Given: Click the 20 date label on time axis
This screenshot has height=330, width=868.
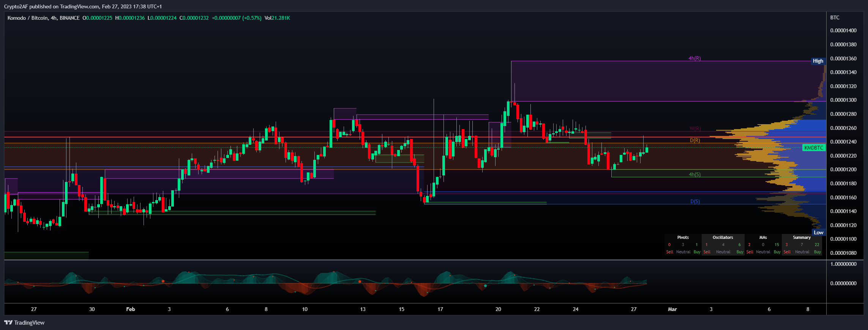Looking at the screenshot, I should click(x=499, y=309).
